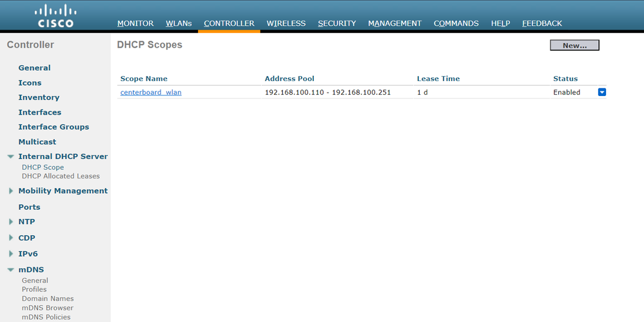Expand the CDP section
Image resolution: width=644 pixels, height=322 pixels.
11,238
